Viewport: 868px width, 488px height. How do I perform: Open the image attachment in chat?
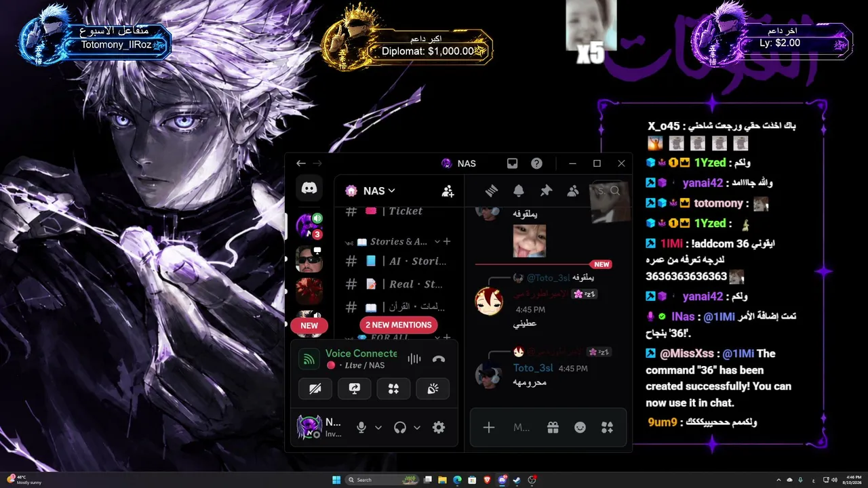coord(529,241)
